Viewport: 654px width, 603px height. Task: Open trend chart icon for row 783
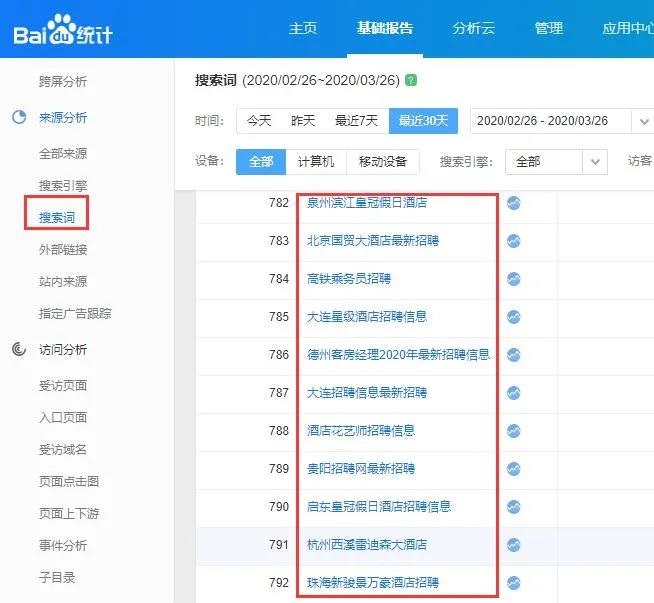coord(513,241)
